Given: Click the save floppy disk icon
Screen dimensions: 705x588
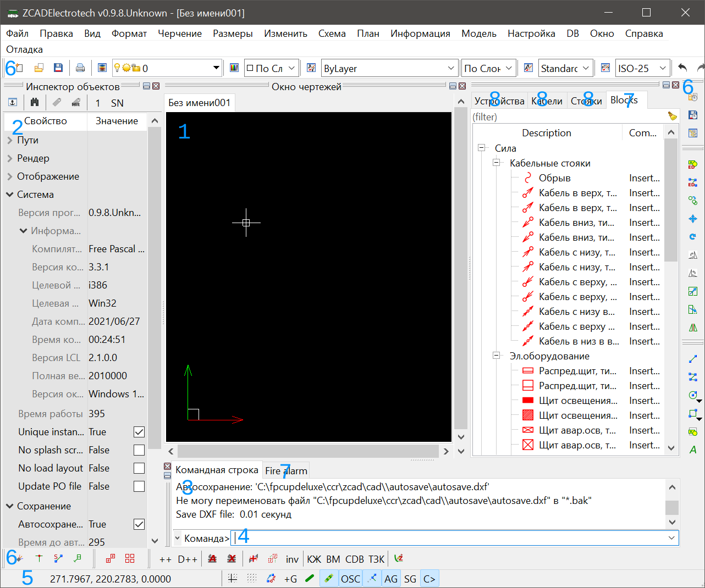Looking at the screenshot, I should (58, 68).
